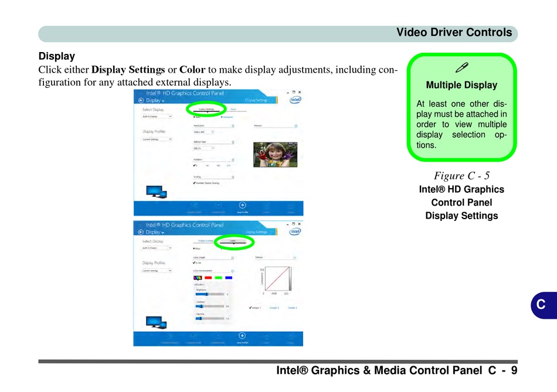
Task: Check the 0 degree Rotation option
Action: pyautogui.click(x=195, y=166)
